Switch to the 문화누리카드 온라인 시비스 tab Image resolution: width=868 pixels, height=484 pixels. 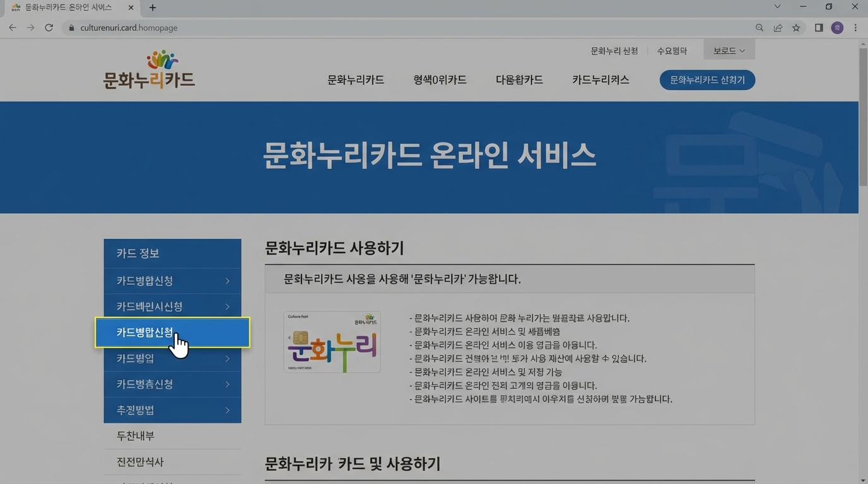point(69,8)
